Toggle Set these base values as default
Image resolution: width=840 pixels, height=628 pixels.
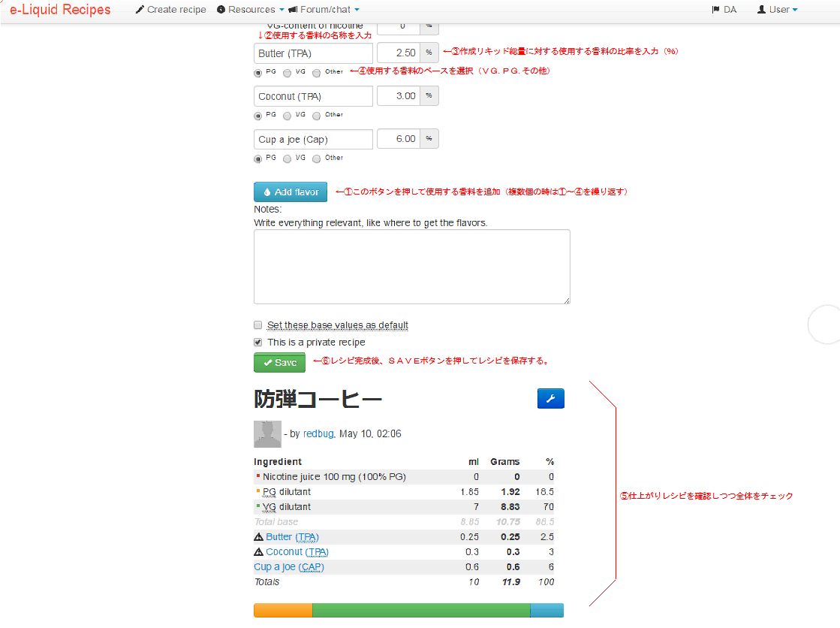(x=257, y=325)
